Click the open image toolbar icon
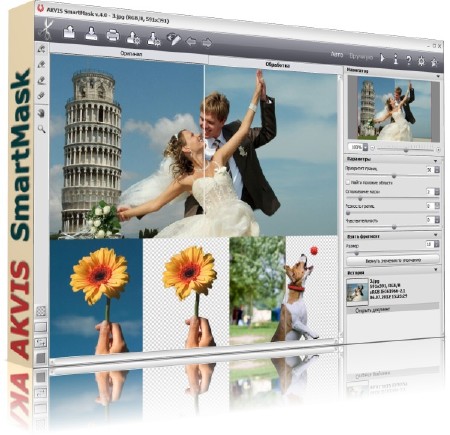The height and width of the screenshot is (435, 450). 69,32
